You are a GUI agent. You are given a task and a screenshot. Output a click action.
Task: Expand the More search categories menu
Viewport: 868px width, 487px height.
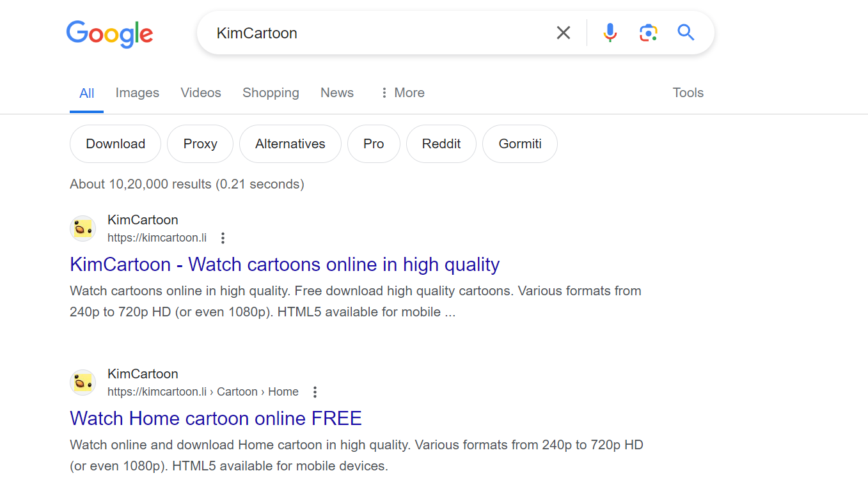402,93
